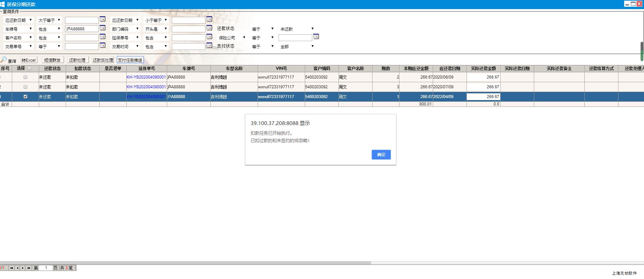Open calendar icon in first 应还款日期 row

(103, 19)
